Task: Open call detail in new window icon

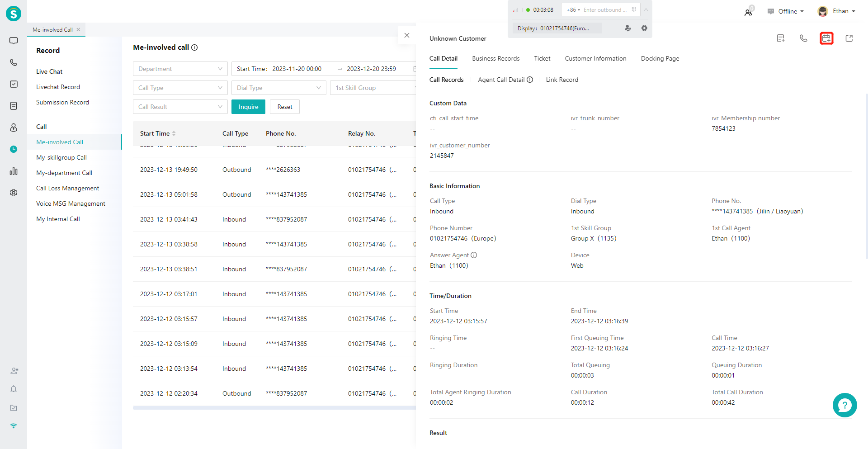Action: [x=849, y=38]
